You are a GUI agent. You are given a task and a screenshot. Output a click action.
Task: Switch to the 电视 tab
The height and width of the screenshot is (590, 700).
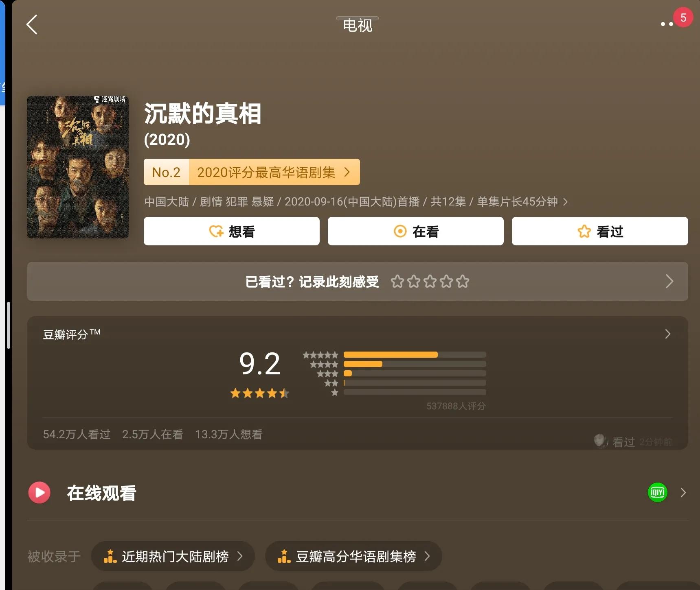(357, 25)
